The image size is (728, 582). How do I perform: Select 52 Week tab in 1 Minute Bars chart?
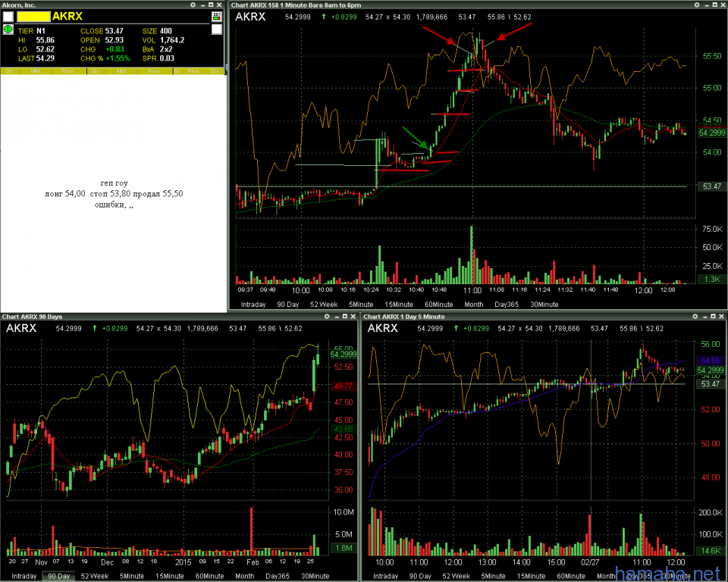click(x=324, y=305)
